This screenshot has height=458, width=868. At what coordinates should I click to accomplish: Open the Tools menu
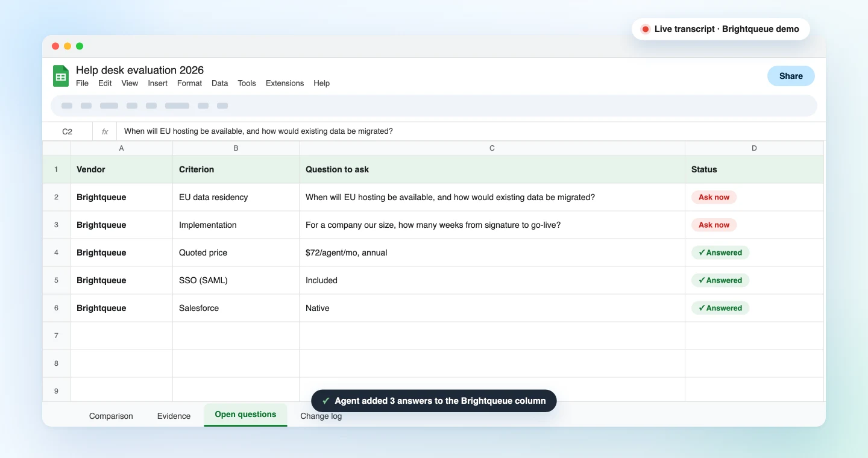[247, 83]
